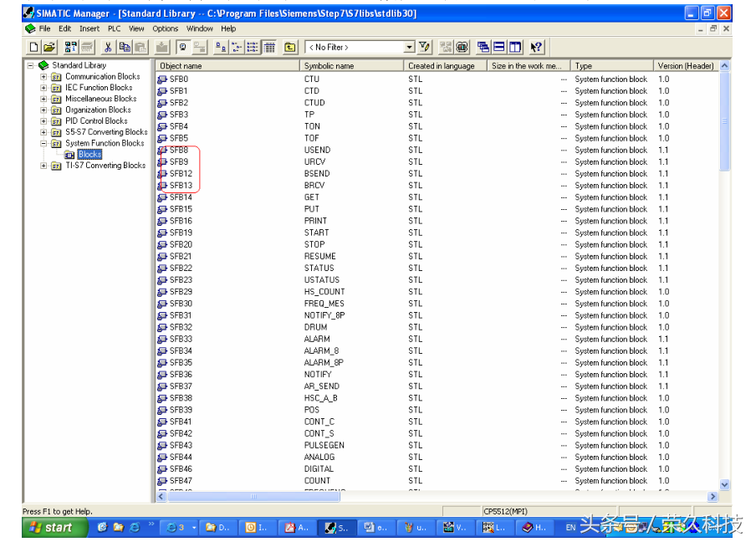Screen dimensions: 756x542
Task: Click the Copy toolbar icon
Action: 125,48
